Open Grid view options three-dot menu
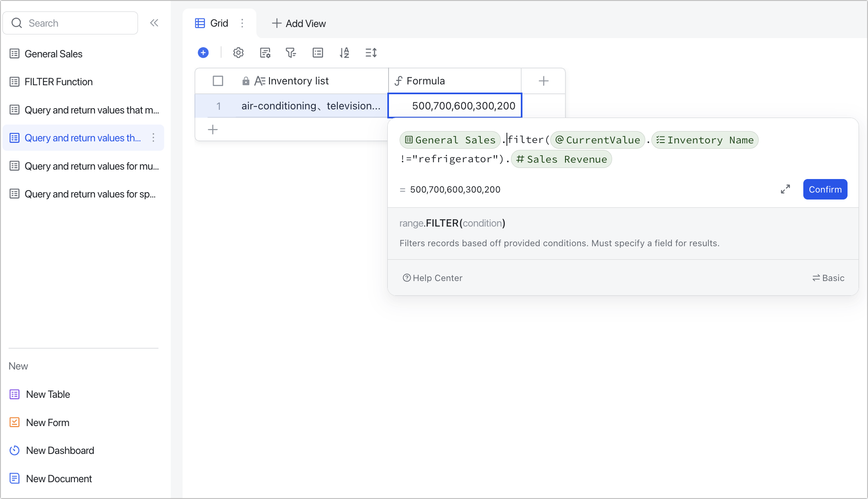Viewport: 868px width, 499px height. point(242,23)
